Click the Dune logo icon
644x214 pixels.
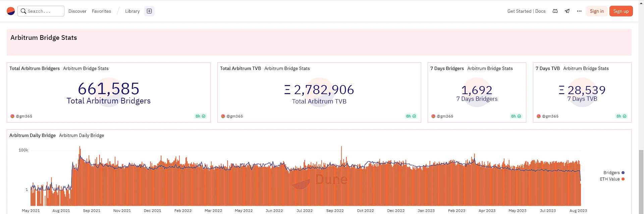tap(11, 11)
